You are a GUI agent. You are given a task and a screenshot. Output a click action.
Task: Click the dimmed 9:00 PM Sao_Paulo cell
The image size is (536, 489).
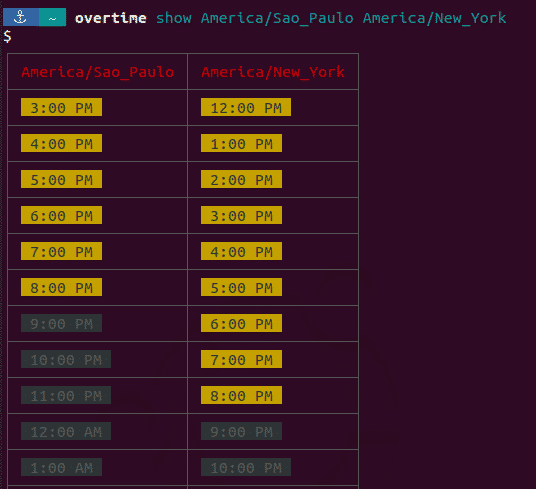pyautogui.click(x=62, y=323)
